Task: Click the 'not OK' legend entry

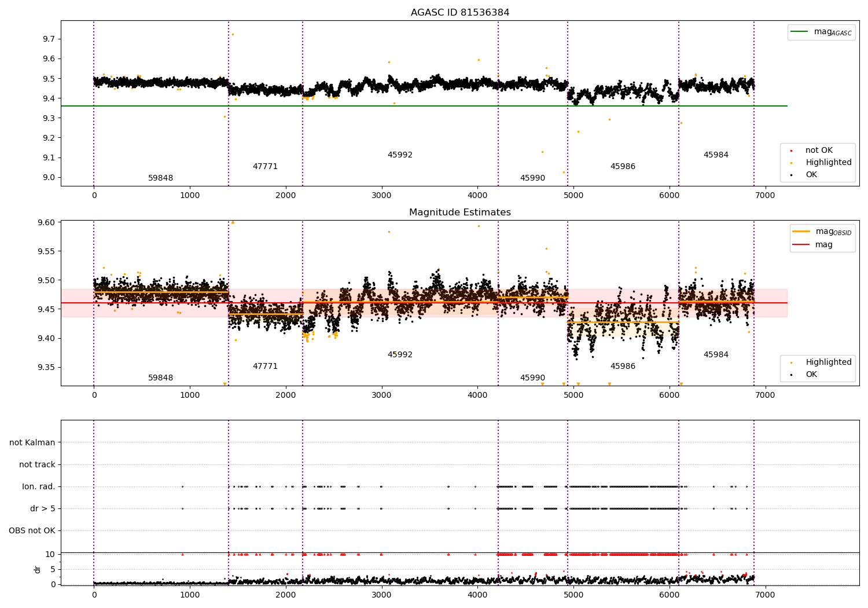Action: click(x=819, y=151)
